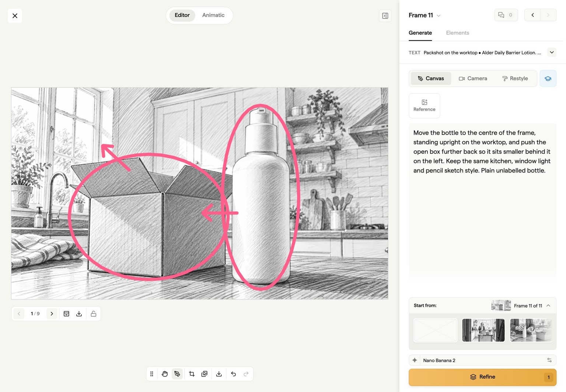
Task: Redo the canvas action
Action: click(x=246, y=374)
